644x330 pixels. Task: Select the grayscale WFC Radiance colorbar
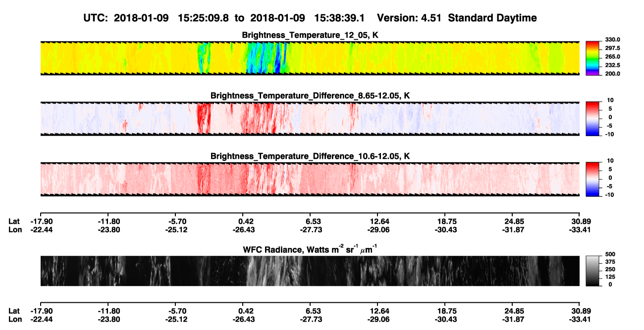[x=593, y=271]
